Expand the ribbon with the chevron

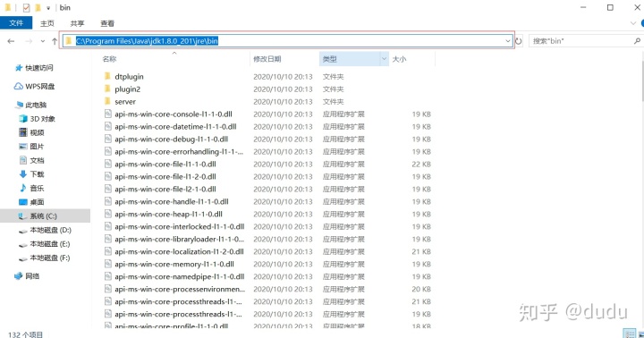pyautogui.click(x=633, y=23)
